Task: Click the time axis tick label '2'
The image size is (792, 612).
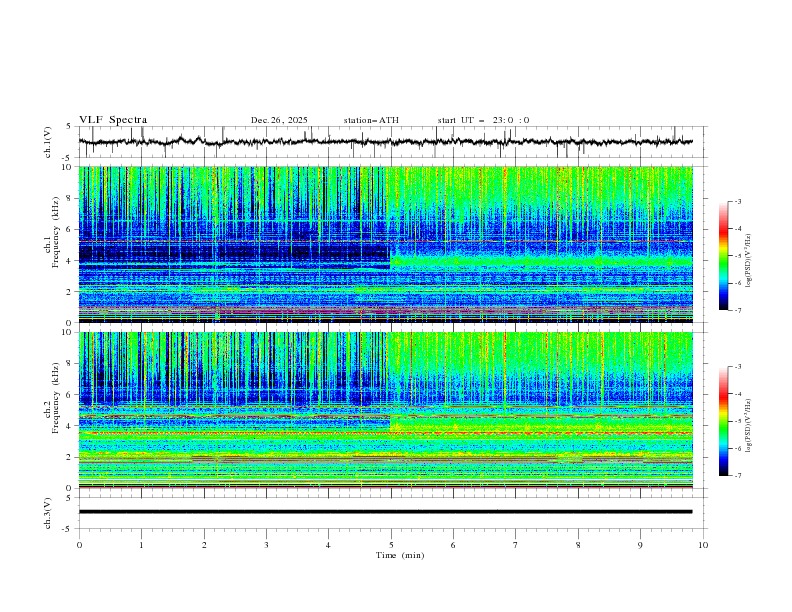Action: (x=204, y=545)
